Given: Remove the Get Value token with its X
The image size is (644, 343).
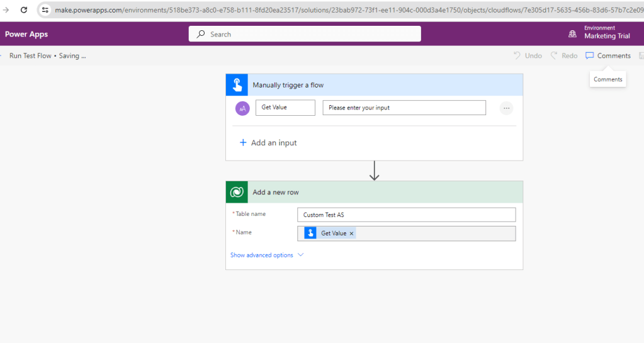Looking at the screenshot, I should [x=351, y=233].
